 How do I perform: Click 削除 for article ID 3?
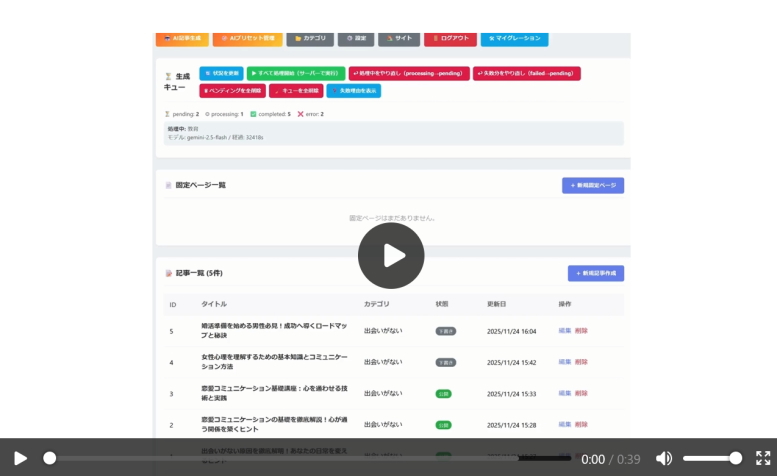[x=581, y=393]
